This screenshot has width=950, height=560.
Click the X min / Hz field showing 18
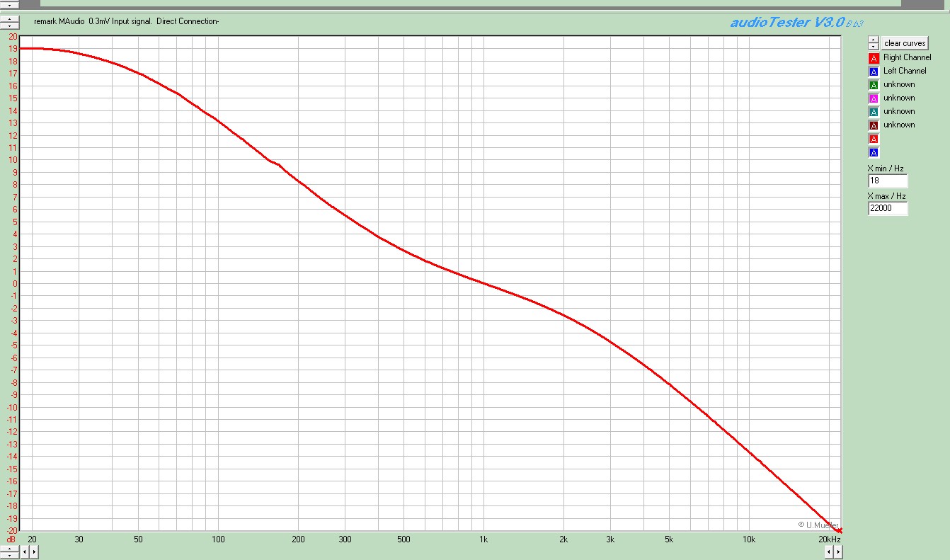tap(888, 181)
